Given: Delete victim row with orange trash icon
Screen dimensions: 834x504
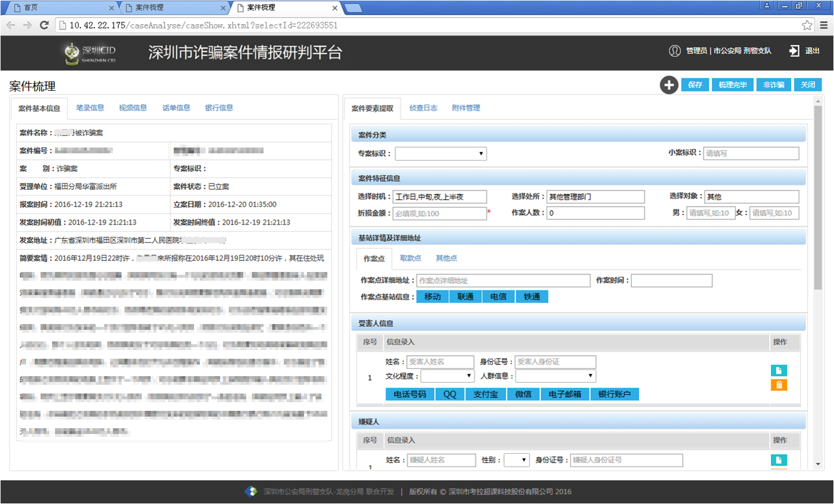Looking at the screenshot, I should [x=779, y=385].
